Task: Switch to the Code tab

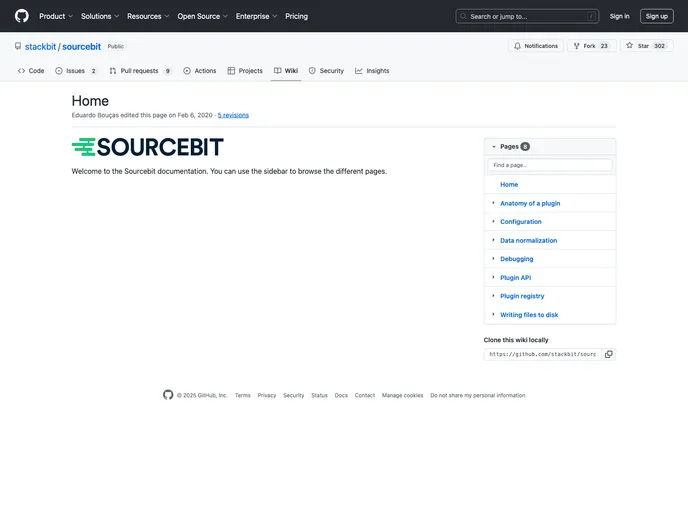Action: coord(31,71)
